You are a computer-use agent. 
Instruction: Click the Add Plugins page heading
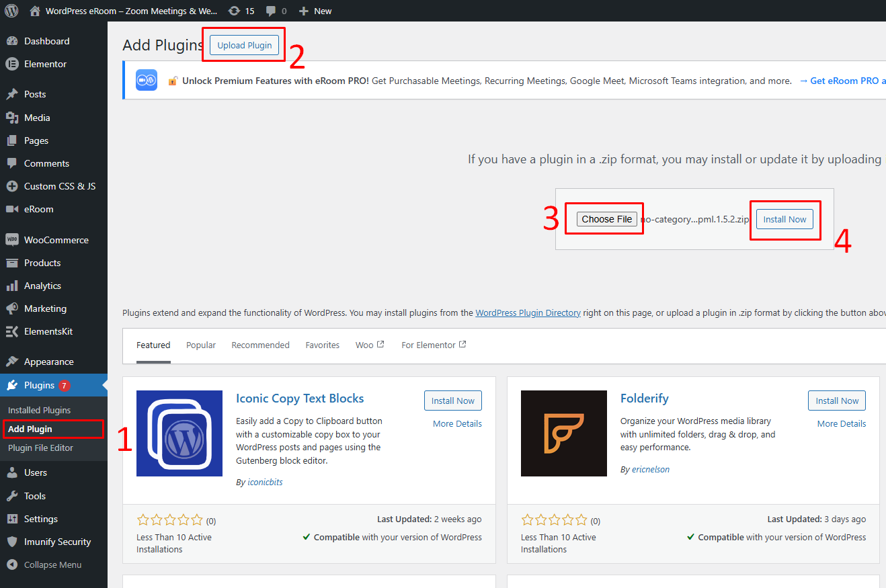pos(163,45)
